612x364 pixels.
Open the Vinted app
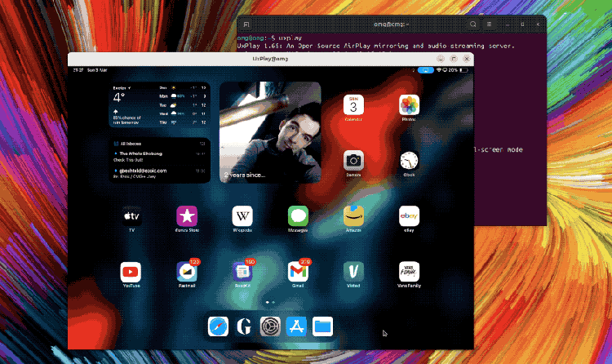(x=353, y=272)
